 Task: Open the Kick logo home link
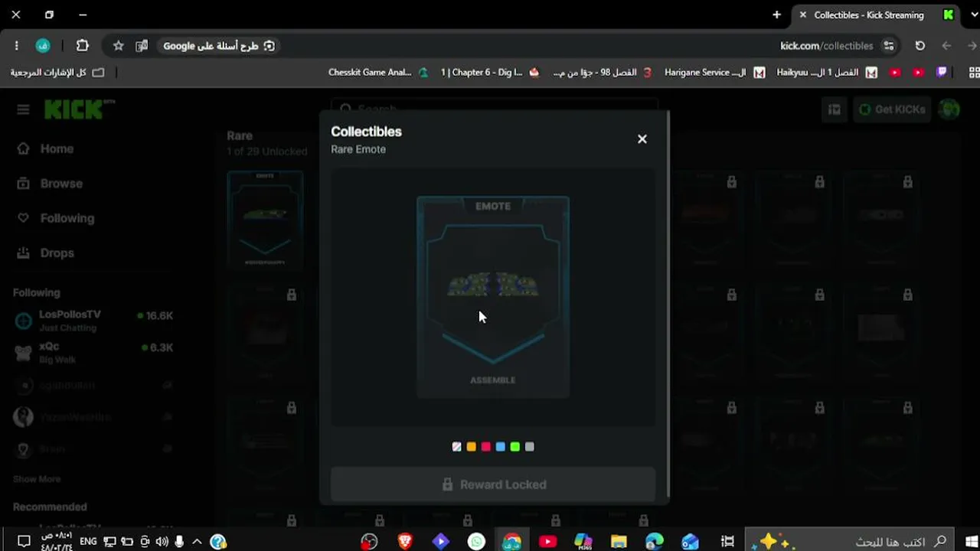tap(79, 109)
